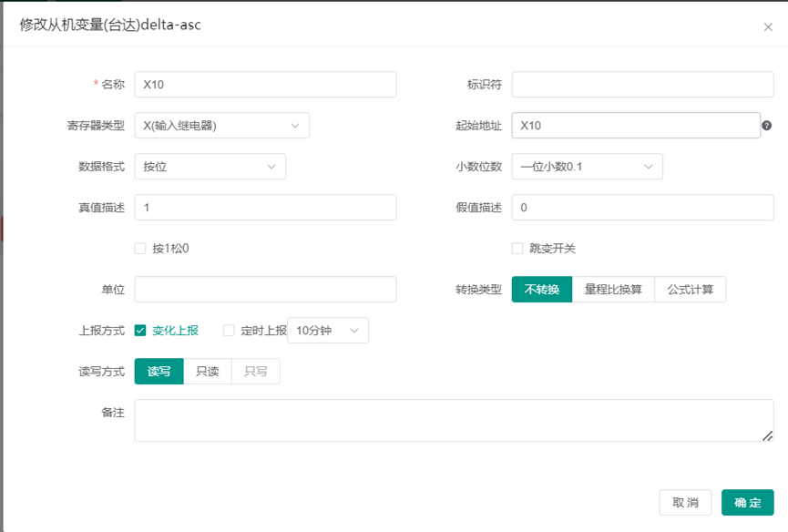Image resolution: width=788 pixels, height=532 pixels.
Task: Select 只写 access mode
Action: [x=255, y=372]
